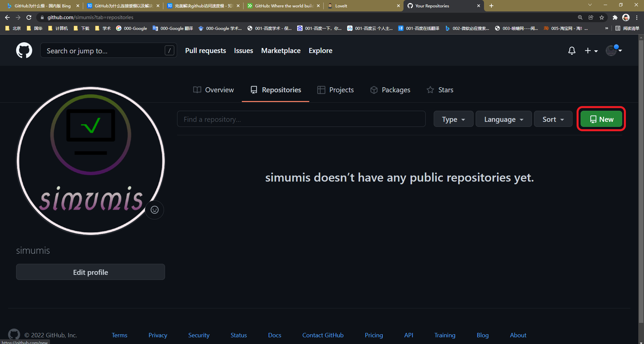Click the green New repository button
Screen dimensions: 644x344
[601, 119]
